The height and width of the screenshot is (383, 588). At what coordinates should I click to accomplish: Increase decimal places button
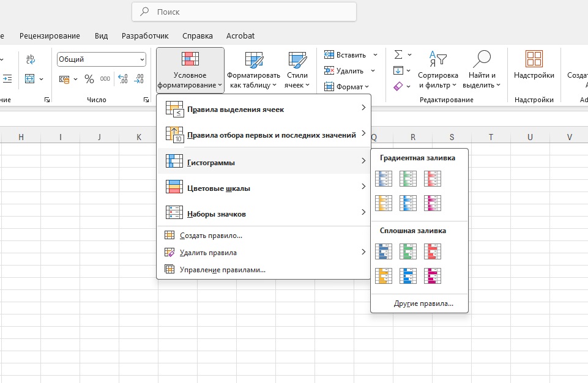coord(123,79)
